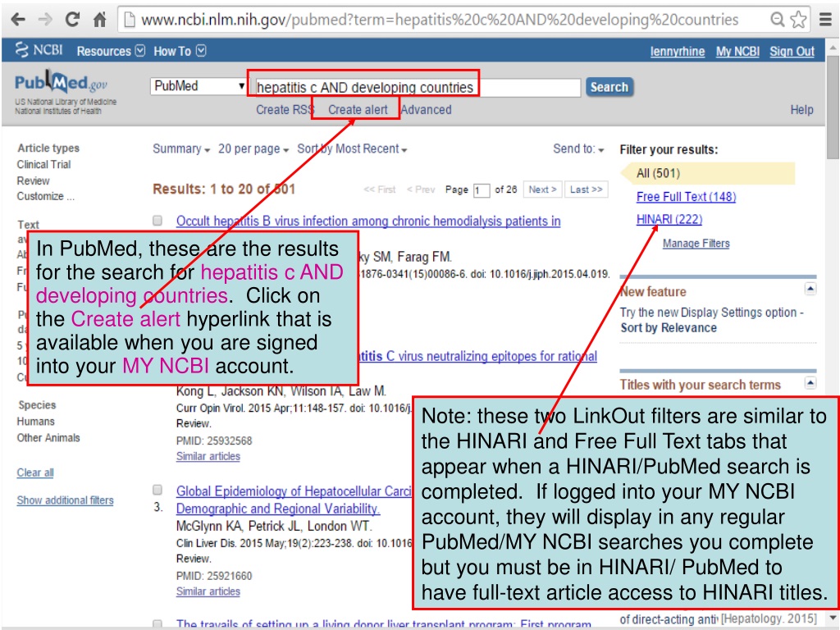This screenshot has width=840, height=630.
Task: Open the Help link
Action: tap(801, 110)
